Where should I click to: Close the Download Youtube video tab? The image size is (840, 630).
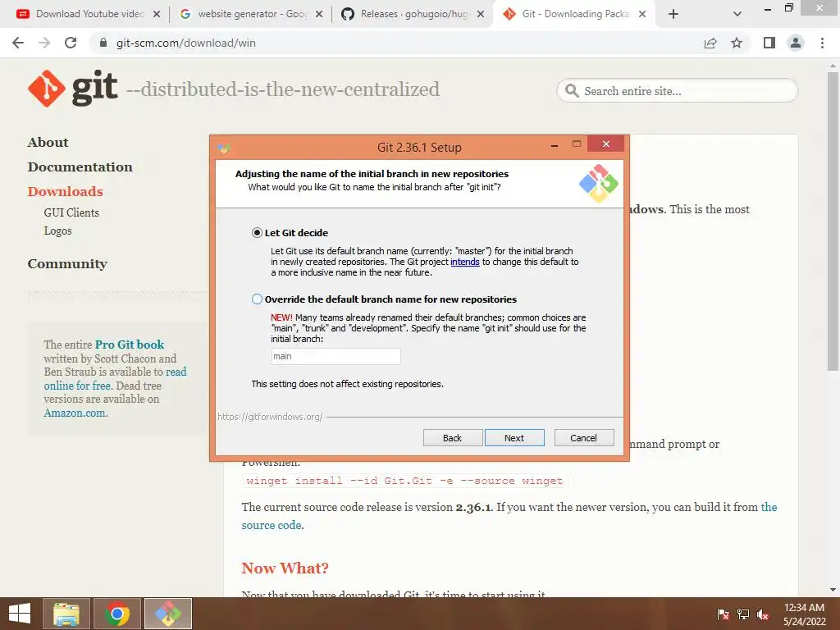point(157,14)
